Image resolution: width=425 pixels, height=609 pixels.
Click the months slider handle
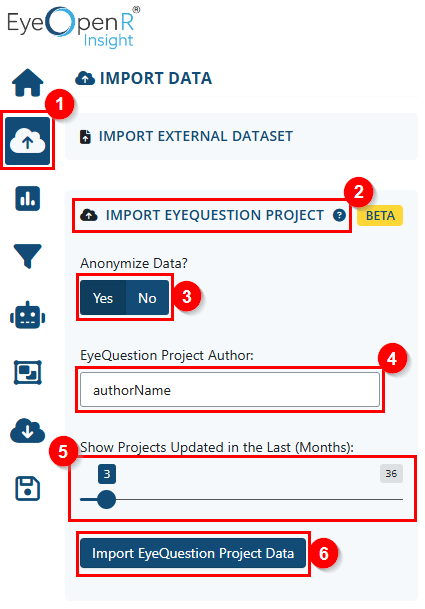106,499
